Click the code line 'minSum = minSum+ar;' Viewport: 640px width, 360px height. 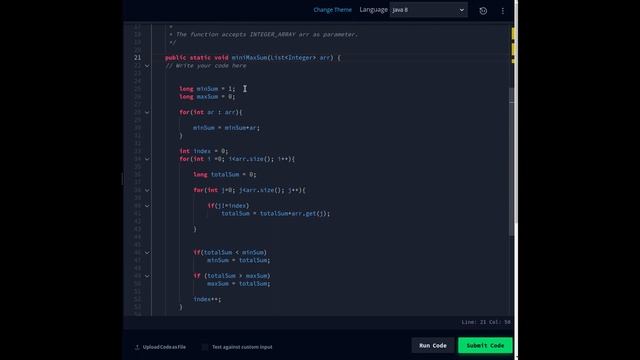[227, 128]
